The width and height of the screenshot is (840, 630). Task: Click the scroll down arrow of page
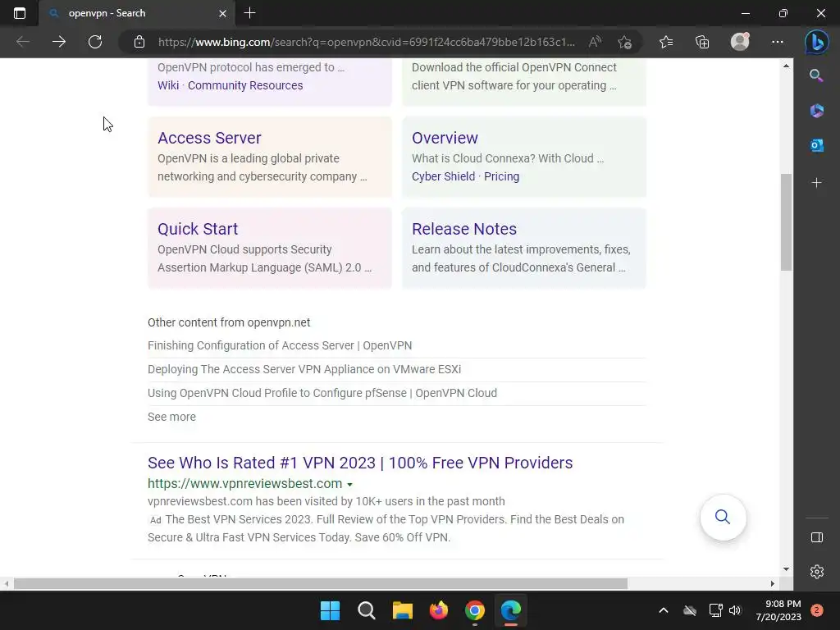[786, 569]
